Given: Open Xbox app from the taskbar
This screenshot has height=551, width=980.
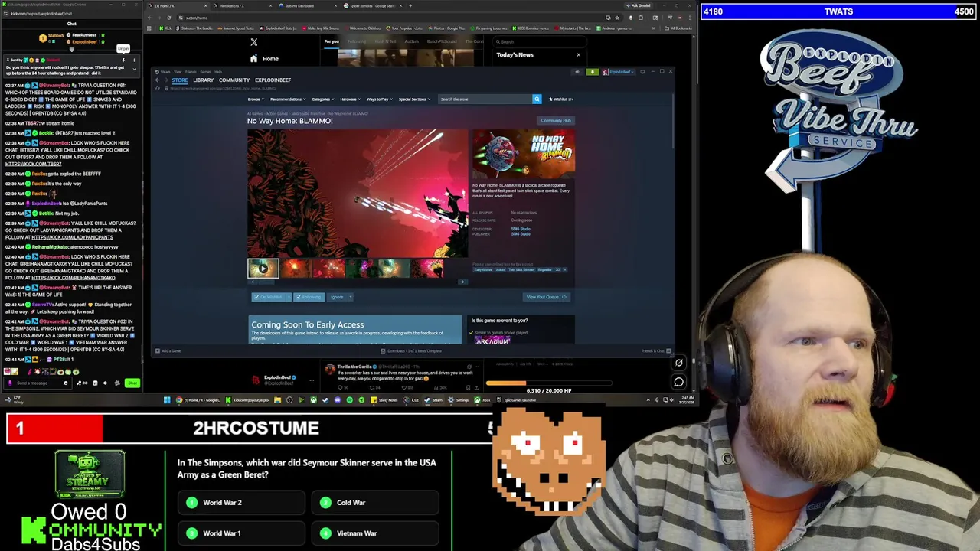Looking at the screenshot, I should point(483,399).
